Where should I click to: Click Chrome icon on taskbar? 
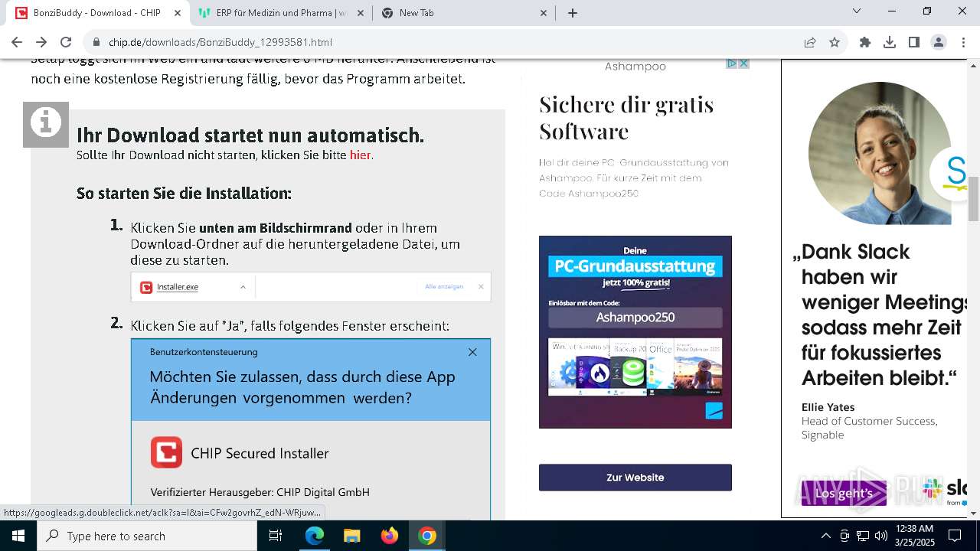(427, 536)
